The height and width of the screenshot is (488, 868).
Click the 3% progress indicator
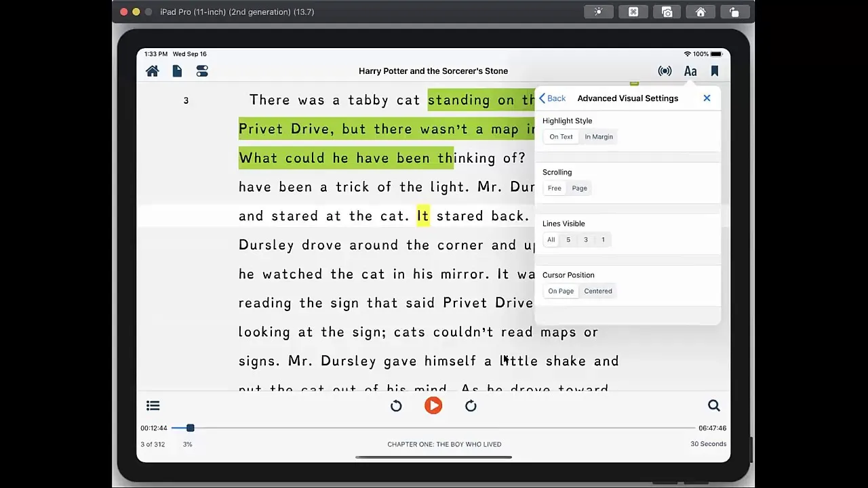coord(187,445)
